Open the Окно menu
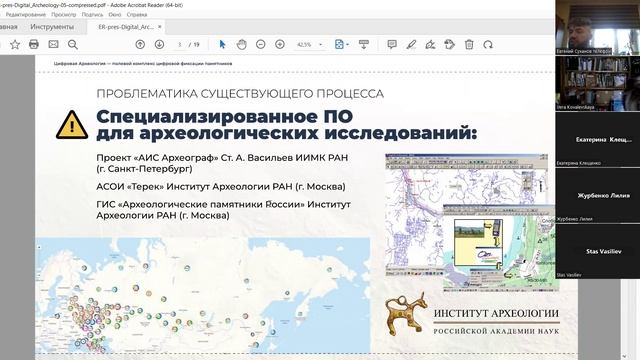The image size is (640, 360). (115, 14)
